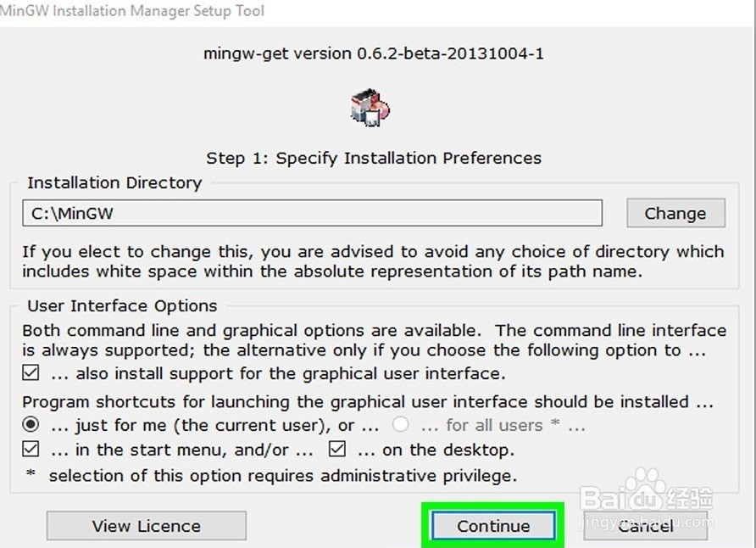Click the Installation Directory group label
This screenshot has height=548, width=756.
click(x=114, y=183)
